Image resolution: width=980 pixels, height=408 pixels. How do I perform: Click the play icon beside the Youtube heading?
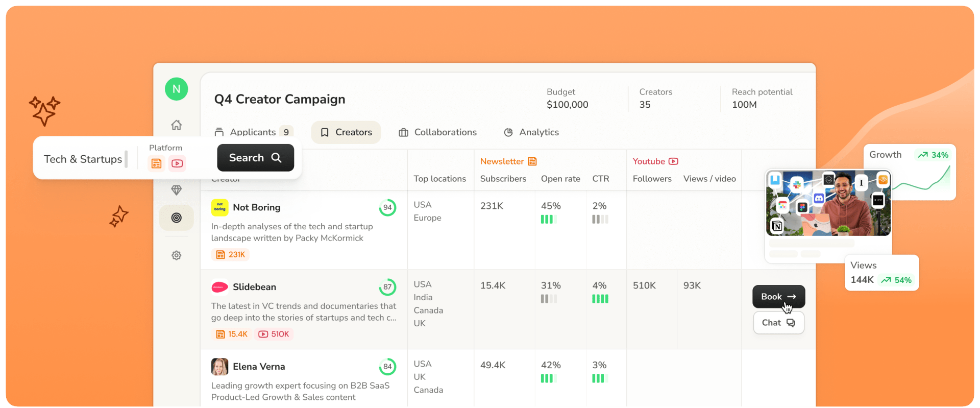click(674, 161)
